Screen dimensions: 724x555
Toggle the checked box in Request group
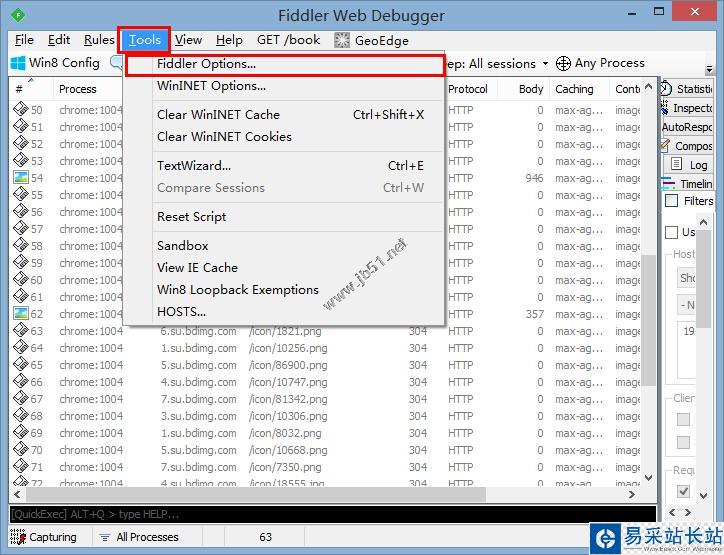(x=683, y=491)
